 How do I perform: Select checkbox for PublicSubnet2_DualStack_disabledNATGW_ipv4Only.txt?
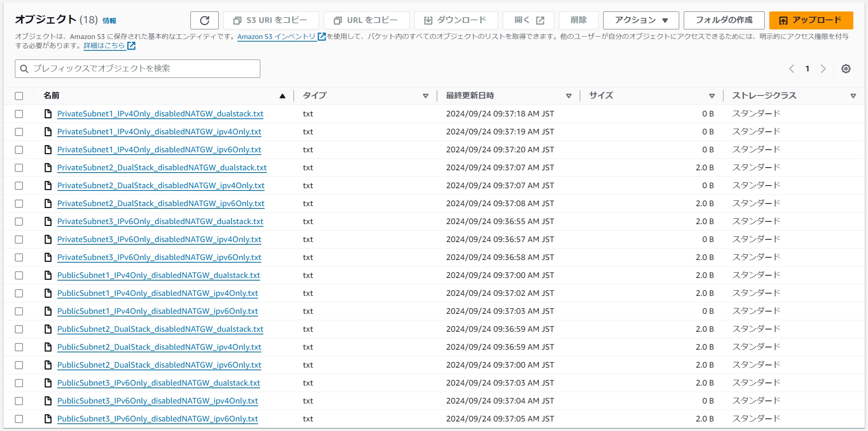pos(19,347)
